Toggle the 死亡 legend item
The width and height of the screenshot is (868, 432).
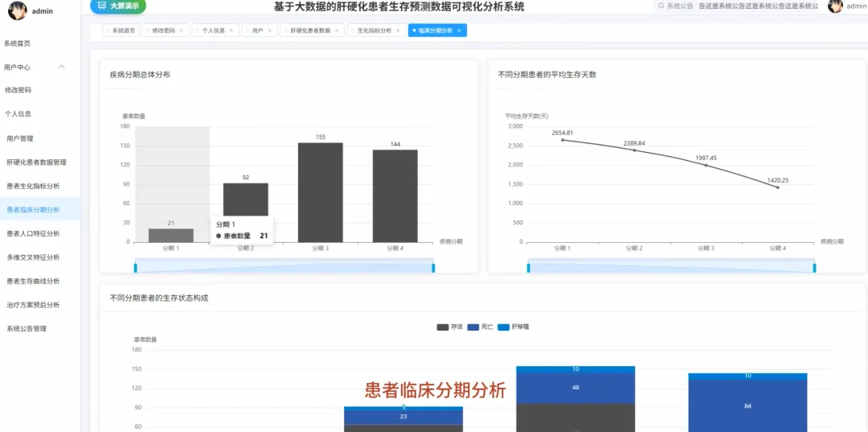(480, 327)
